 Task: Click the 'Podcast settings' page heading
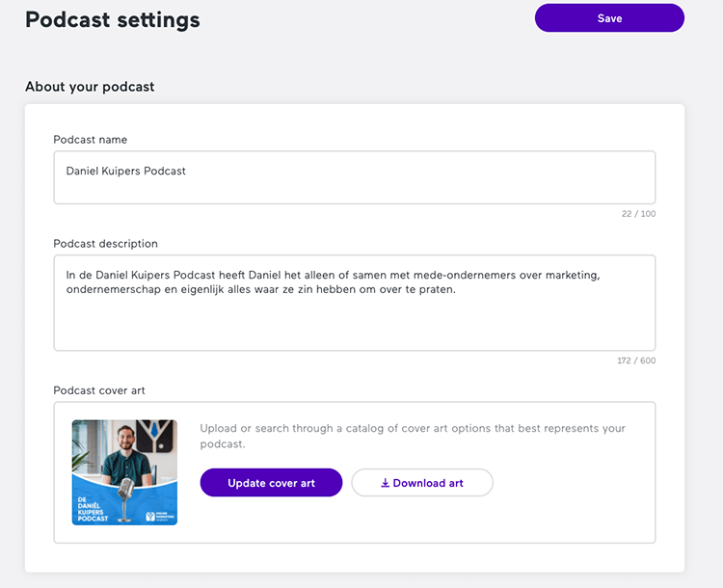tap(113, 19)
